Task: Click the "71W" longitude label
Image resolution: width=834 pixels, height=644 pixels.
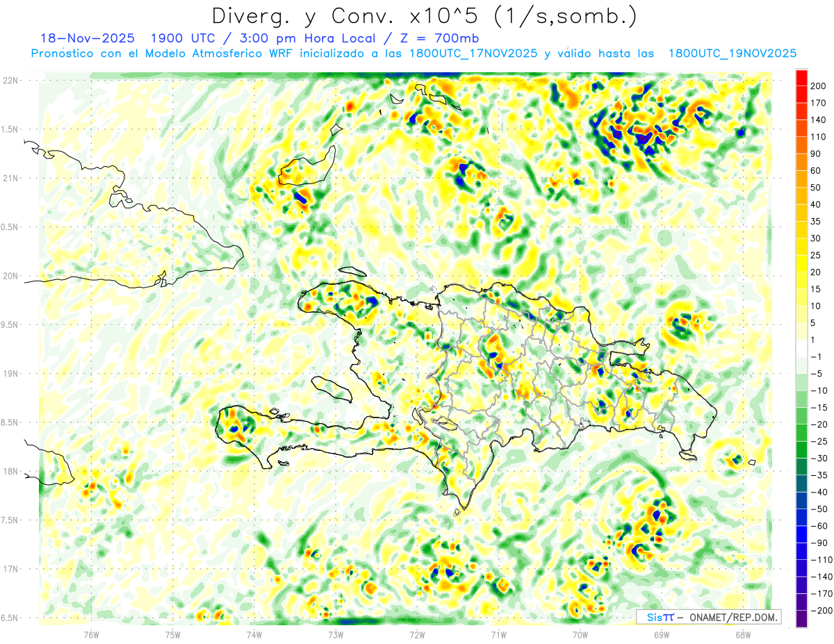Action: [x=498, y=634]
